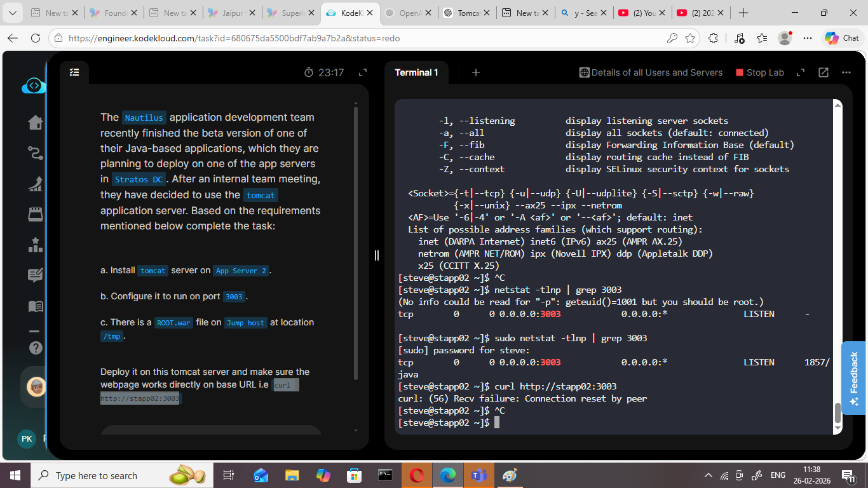The width and height of the screenshot is (868, 488).
Task: Expand the task description panel fullscreen
Action: tap(363, 73)
